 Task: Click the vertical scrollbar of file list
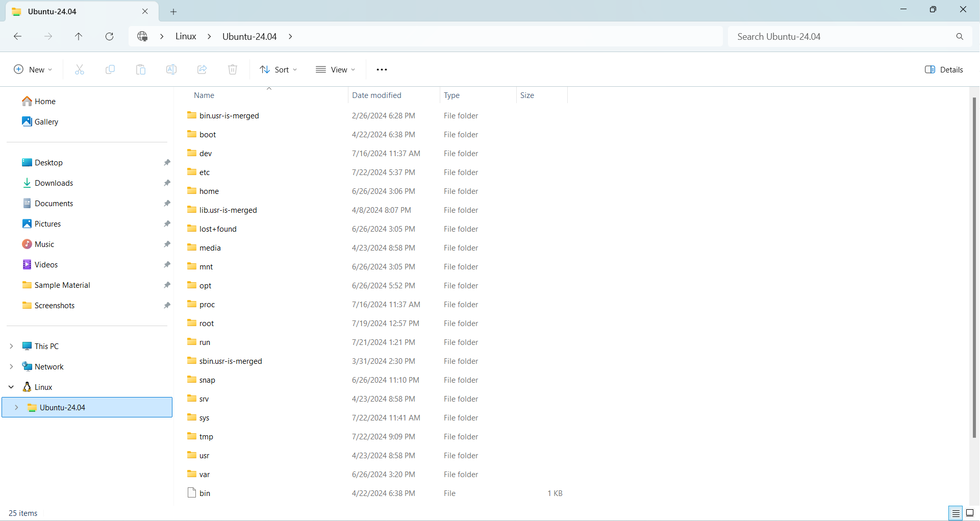click(974, 267)
